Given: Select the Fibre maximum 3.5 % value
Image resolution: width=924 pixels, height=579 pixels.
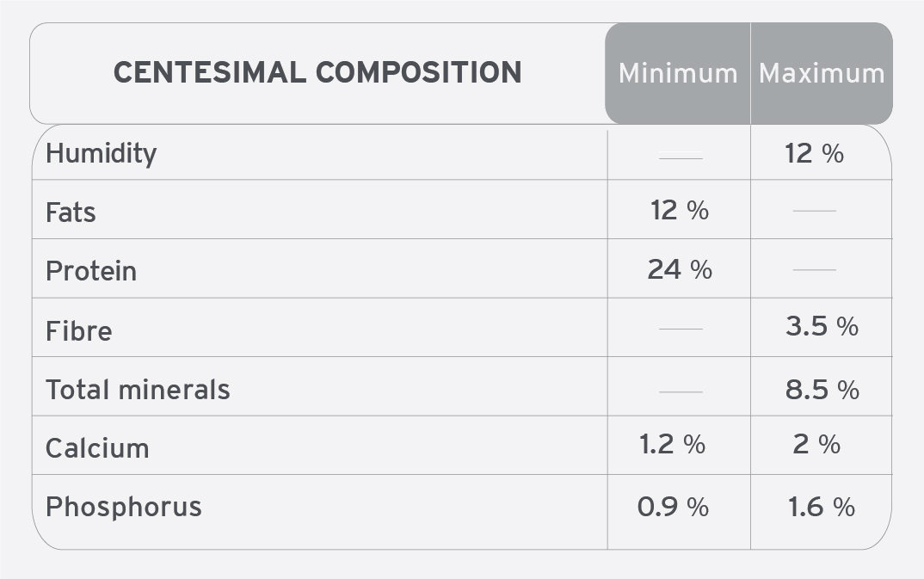Looking at the screenshot, I should tap(822, 326).
